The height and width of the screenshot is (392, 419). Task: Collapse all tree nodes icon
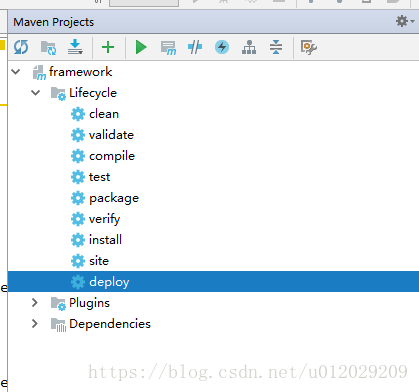276,47
